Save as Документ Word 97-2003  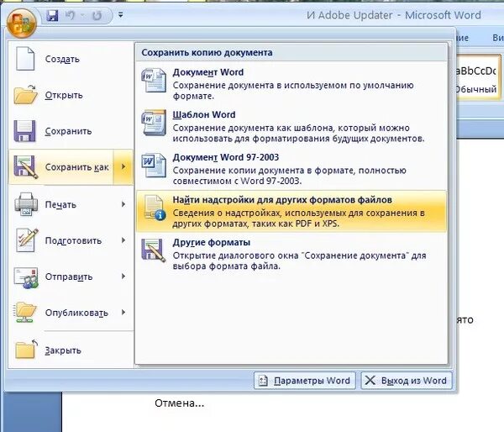tap(291, 169)
